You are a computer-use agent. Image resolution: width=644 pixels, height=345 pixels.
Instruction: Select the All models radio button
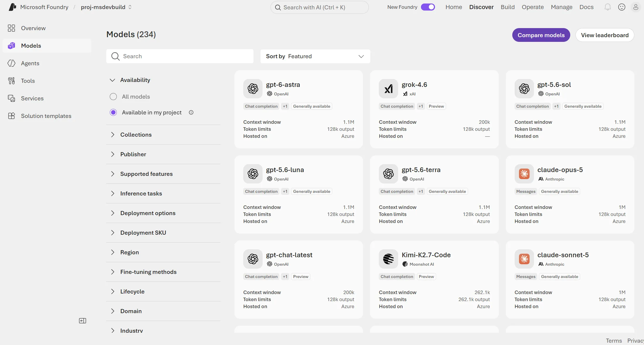[x=113, y=97]
